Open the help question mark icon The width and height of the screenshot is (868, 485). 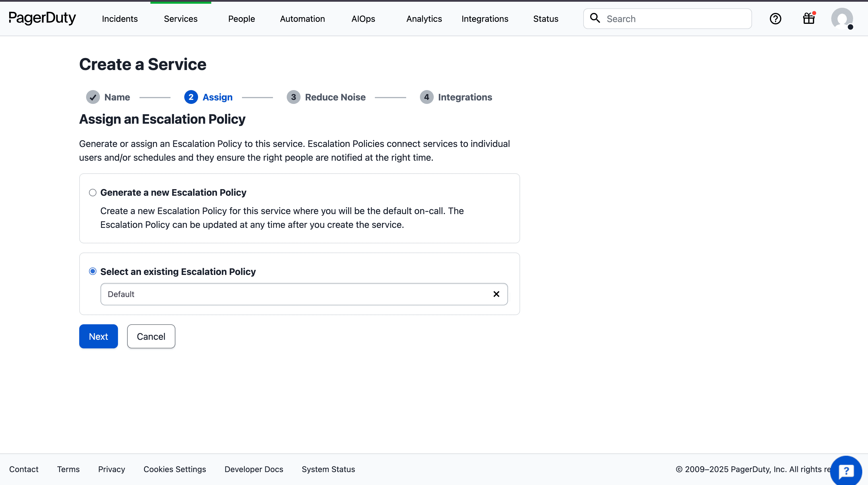click(776, 19)
